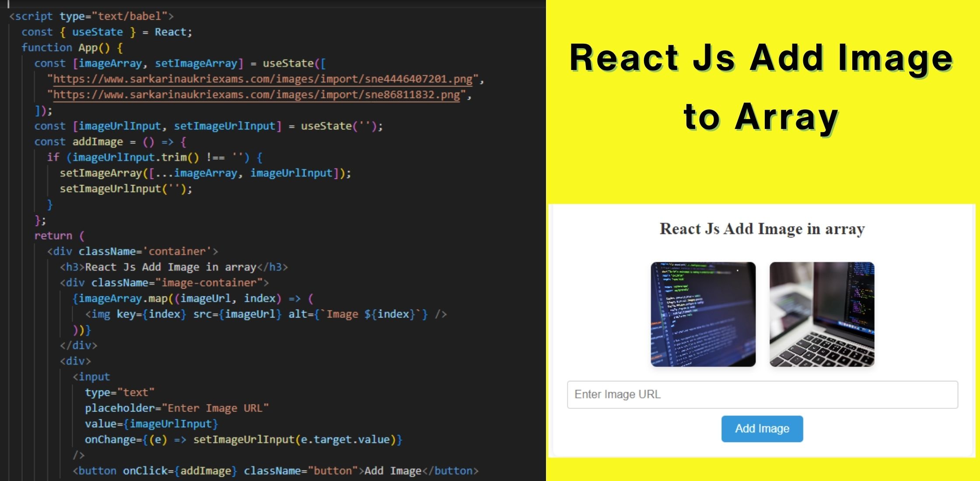Click the blue Add Image button
The image size is (980, 481).
click(x=762, y=429)
